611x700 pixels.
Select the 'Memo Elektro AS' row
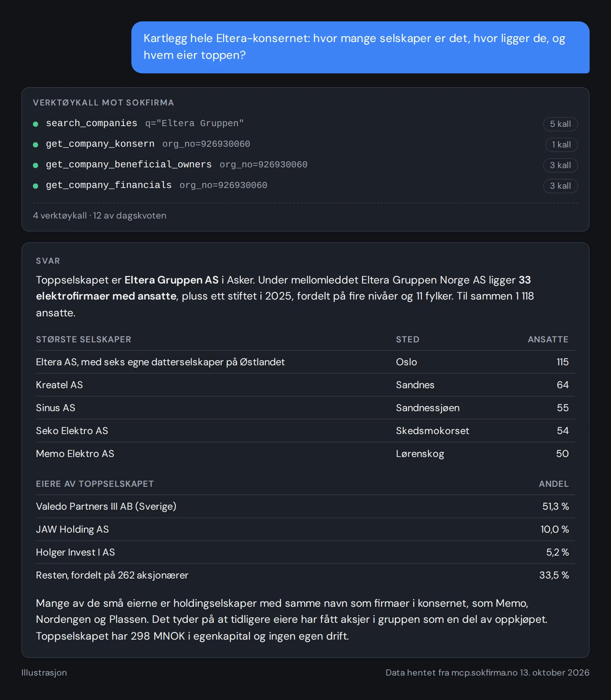tap(305, 454)
